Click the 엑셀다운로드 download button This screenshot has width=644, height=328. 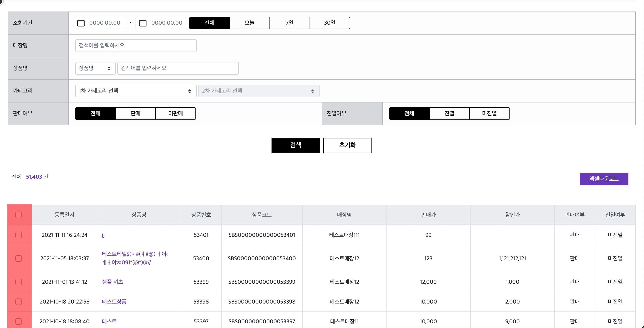[604, 179]
